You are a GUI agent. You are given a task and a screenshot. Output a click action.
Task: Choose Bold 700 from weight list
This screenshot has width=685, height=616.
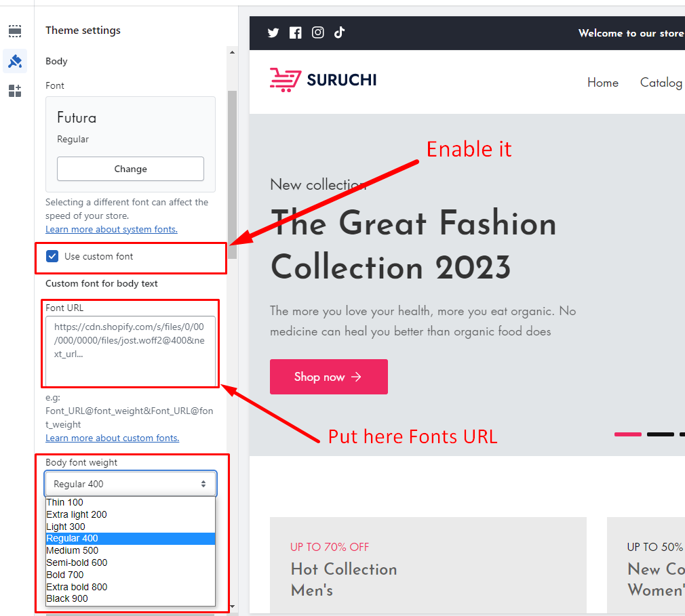(x=65, y=575)
